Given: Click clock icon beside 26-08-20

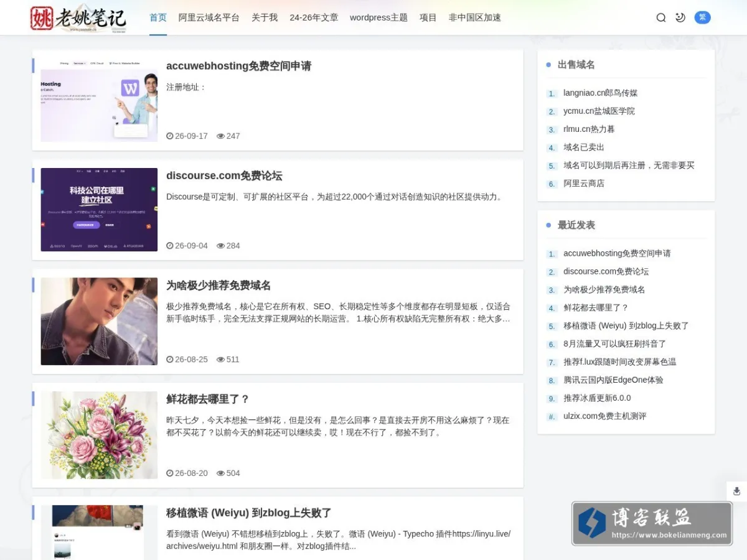Looking at the screenshot, I should pos(170,474).
